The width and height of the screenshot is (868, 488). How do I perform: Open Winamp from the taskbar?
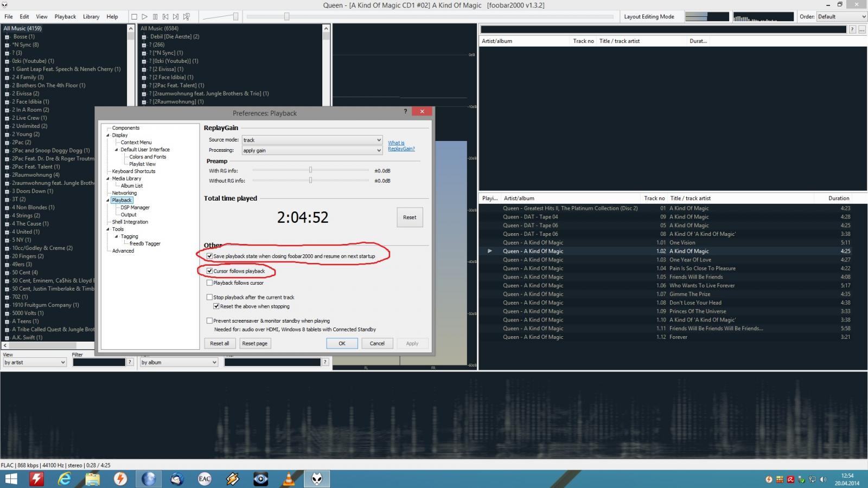point(233,479)
